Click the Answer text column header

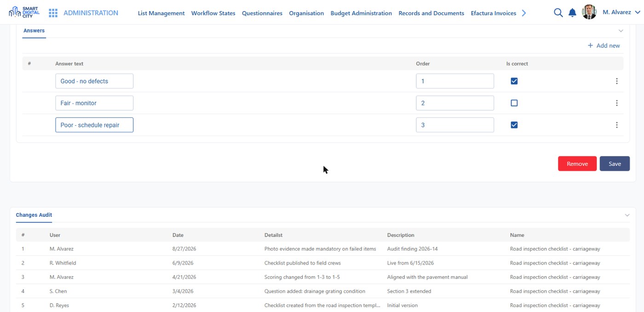click(69, 64)
